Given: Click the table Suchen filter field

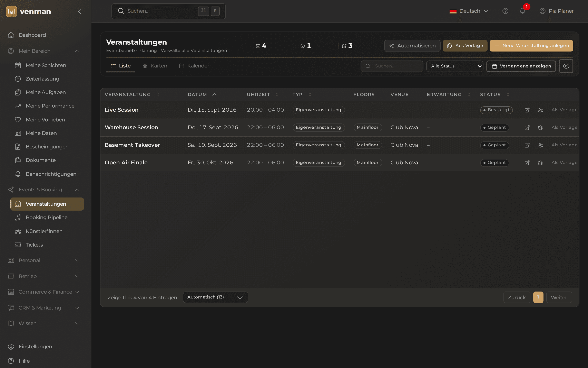Looking at the screenshot, I should coord(392,66).
